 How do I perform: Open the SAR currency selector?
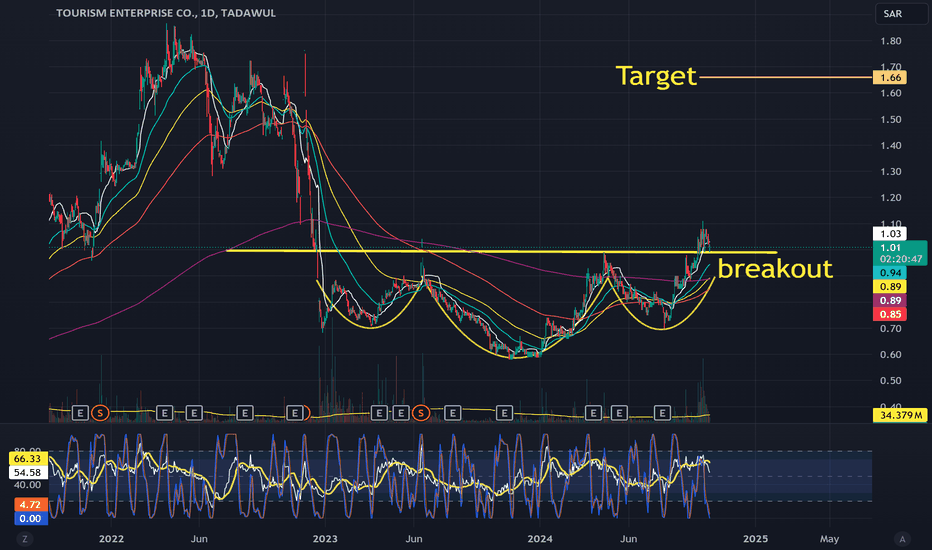point(901,14)
